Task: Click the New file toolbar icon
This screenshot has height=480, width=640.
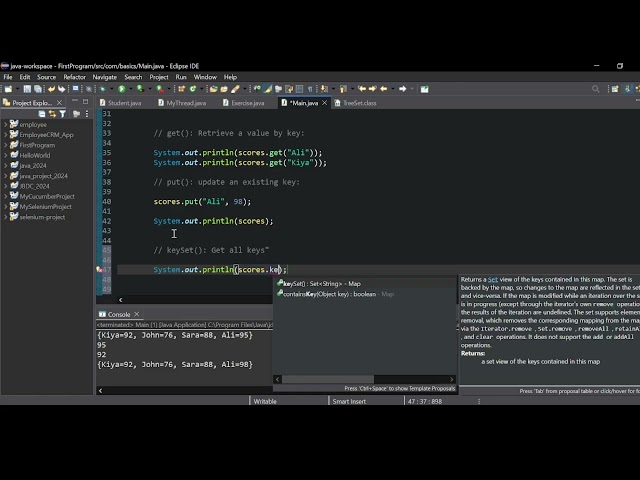Action: [8, 89]
